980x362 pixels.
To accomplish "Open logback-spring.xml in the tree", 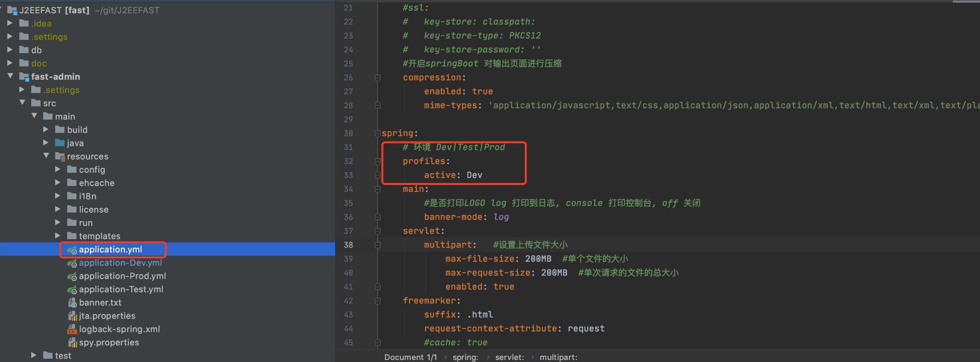I will 119,329.
